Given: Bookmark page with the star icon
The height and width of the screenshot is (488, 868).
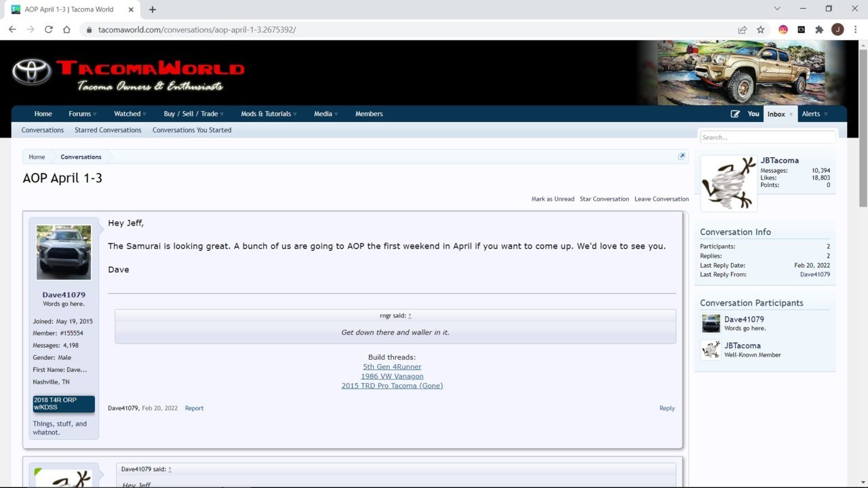Looking at the screenshot, I should click(x=761, y=30).
